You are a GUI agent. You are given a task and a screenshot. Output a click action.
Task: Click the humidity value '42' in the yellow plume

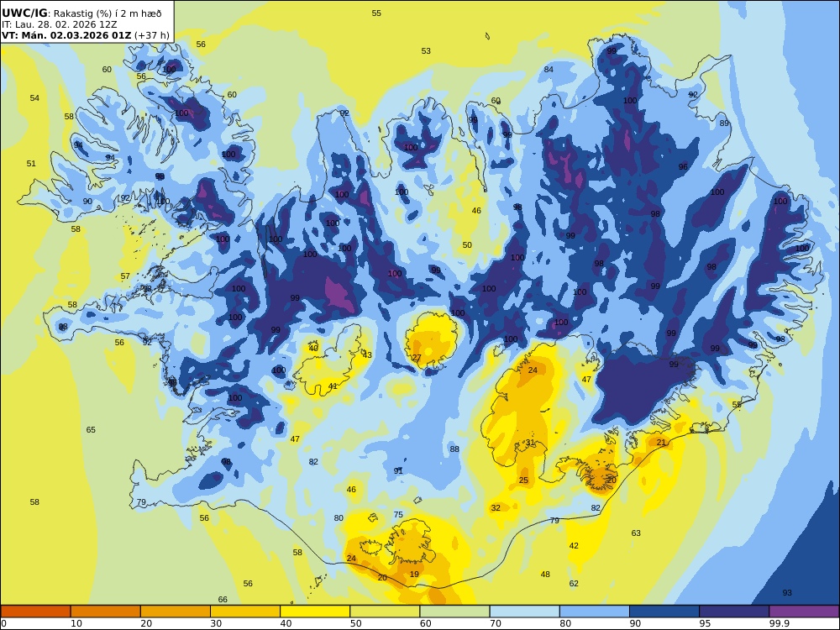[574, 545]
